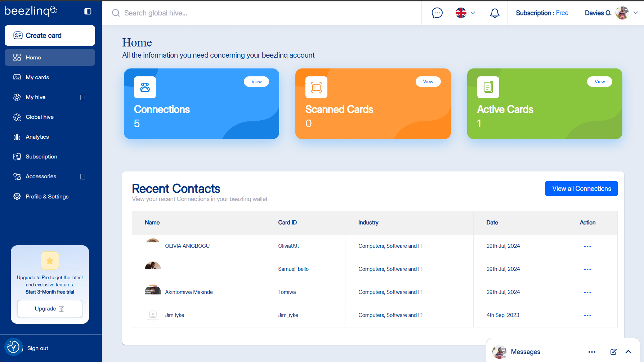Open Messages panel options dots

click(x=592, y=352)
